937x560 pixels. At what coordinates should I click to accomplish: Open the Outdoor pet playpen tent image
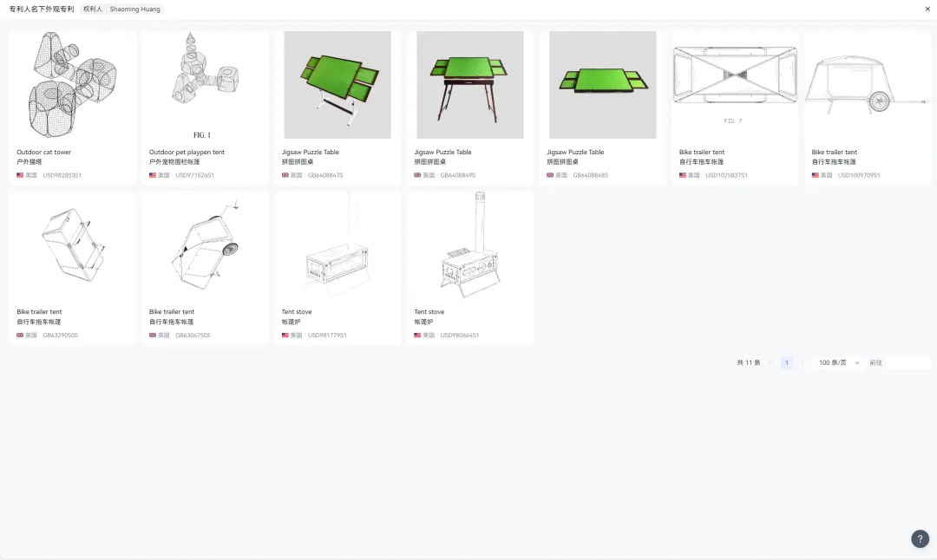205,85
